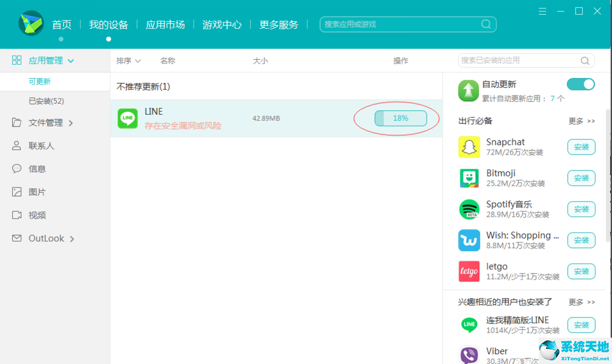Click the green auto-update arrow icon
This screenshot has width=612, height=364.
click(x=468, y=90)
